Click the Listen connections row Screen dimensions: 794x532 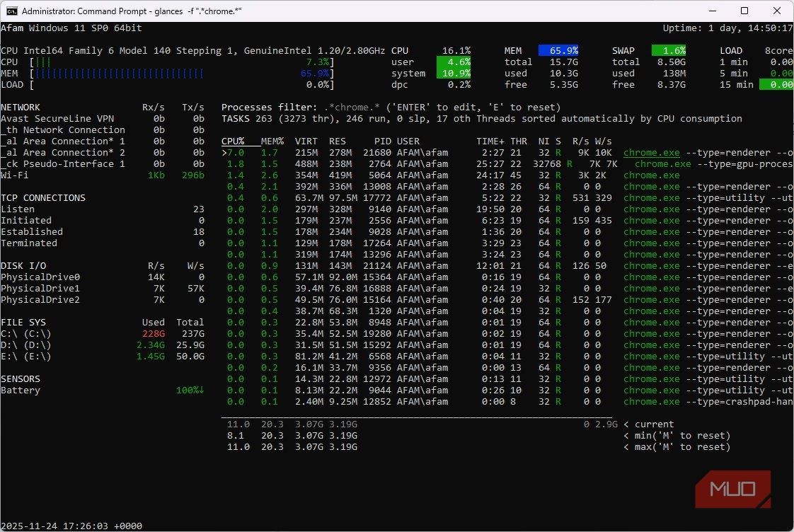tap(103, 209)
